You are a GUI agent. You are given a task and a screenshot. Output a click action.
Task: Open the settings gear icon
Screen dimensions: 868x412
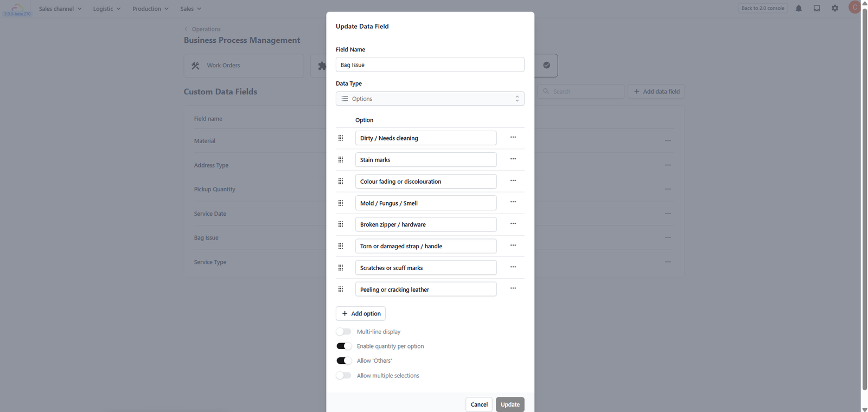pyautogui.click(x=835, y=8)
